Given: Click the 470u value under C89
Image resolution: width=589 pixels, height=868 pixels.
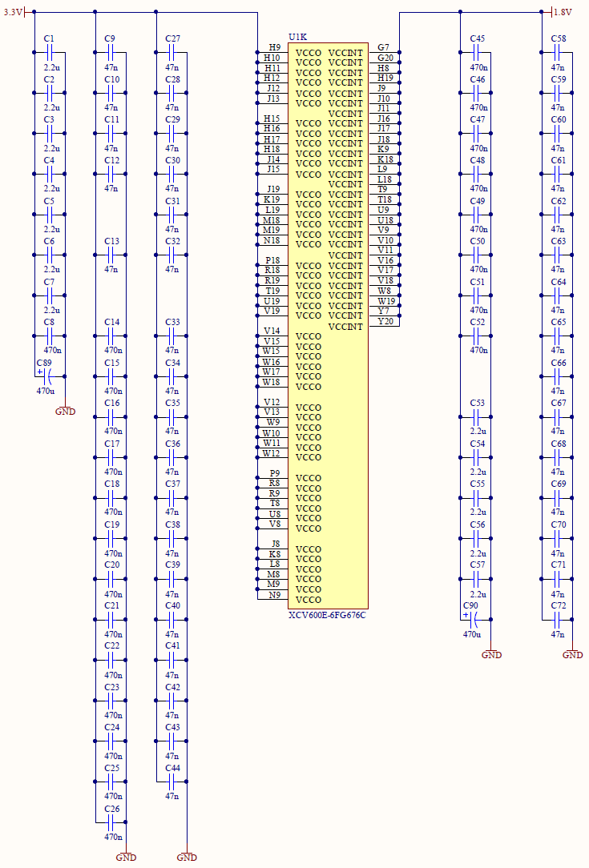Looking at the screenshot, I should pyautogui.click(x=46, y=391).
